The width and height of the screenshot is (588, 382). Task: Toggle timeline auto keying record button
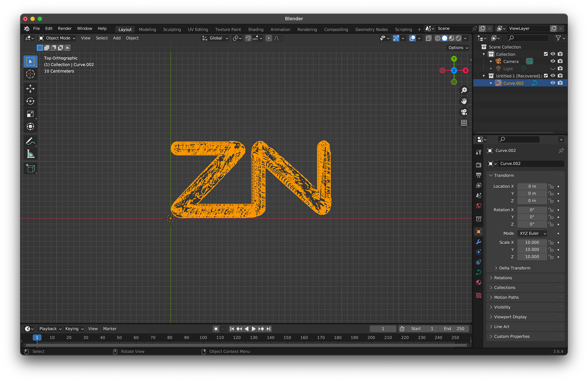point(216,329)
